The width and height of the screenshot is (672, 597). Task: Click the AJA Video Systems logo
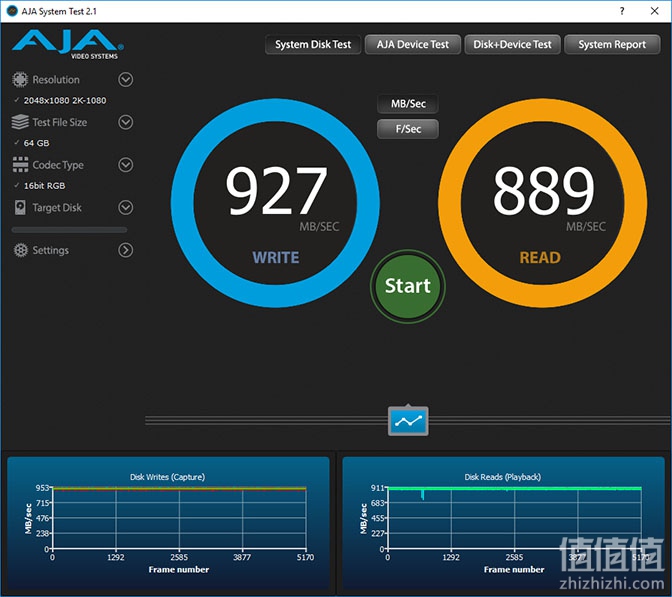pyautogui.click(x=69, y=45)
